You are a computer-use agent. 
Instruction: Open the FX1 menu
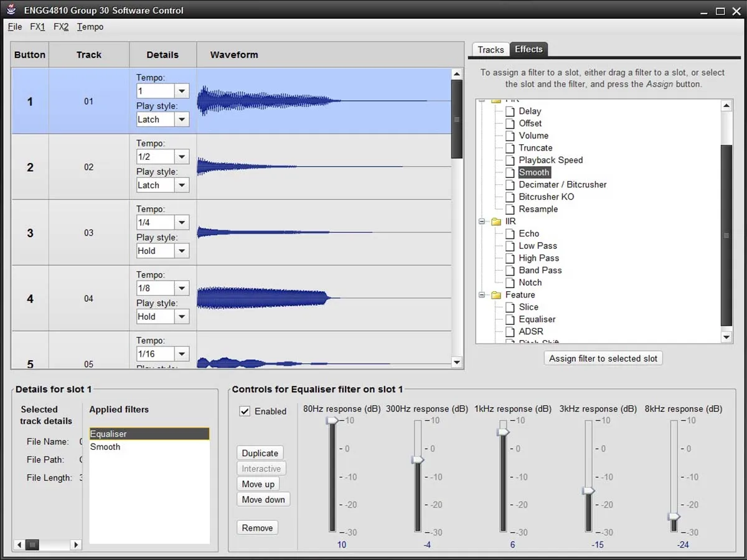point(37,27)
